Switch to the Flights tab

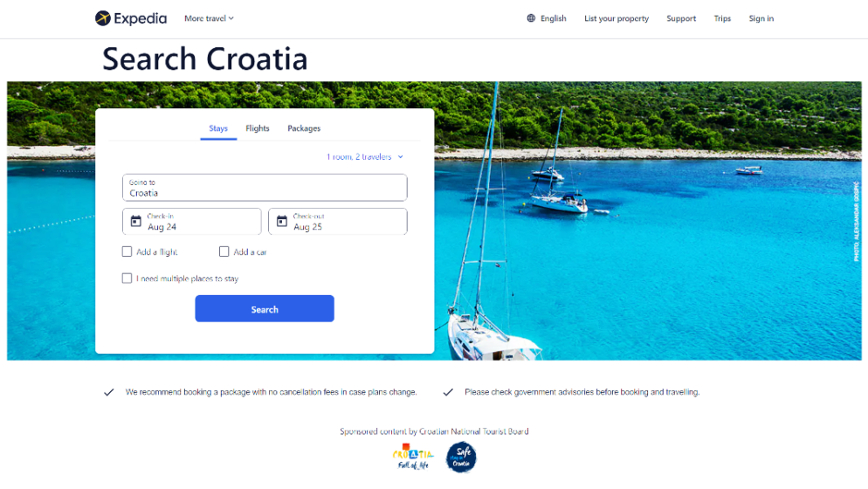[x=258, y=128]
